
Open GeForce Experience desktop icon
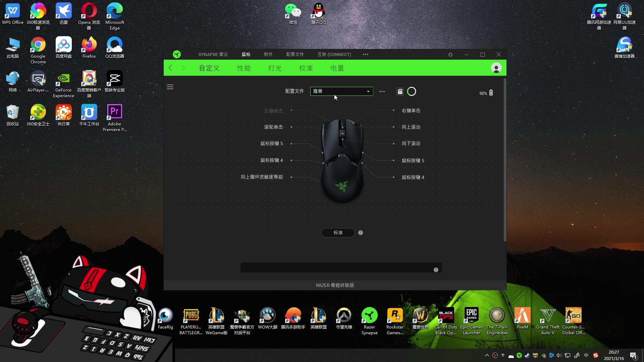pos(63,84)
